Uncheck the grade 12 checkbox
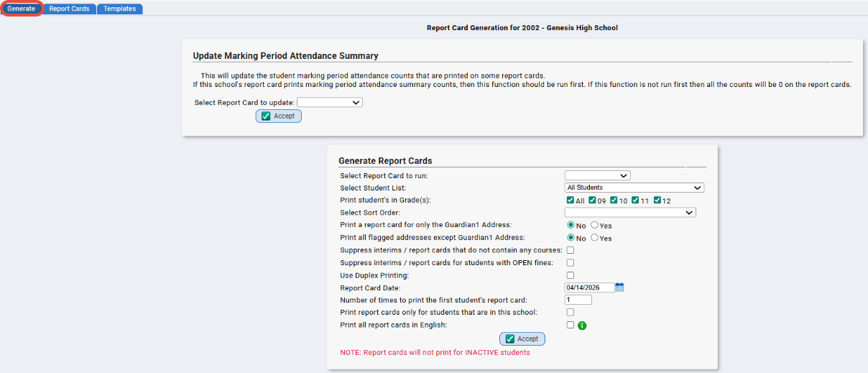Image resolution: width=868 pixels, height=373 pixels. (657, 201)
